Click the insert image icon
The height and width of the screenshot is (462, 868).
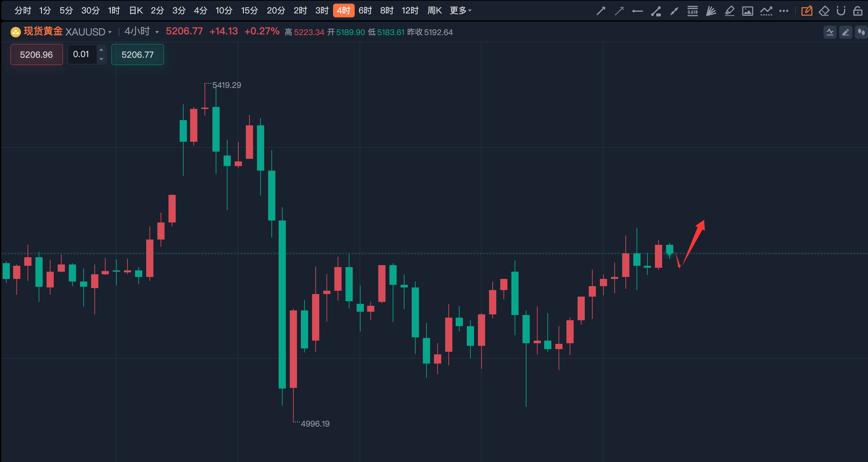click(747, 11)
